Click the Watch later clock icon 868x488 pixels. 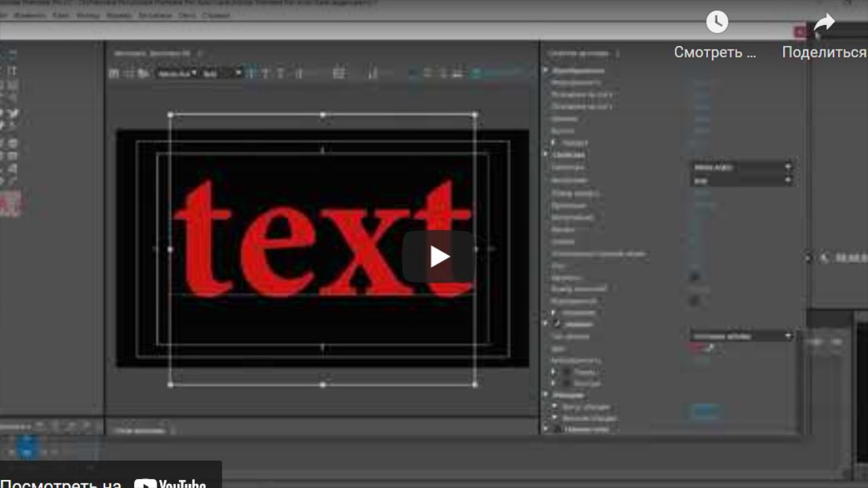click(717, 22)
